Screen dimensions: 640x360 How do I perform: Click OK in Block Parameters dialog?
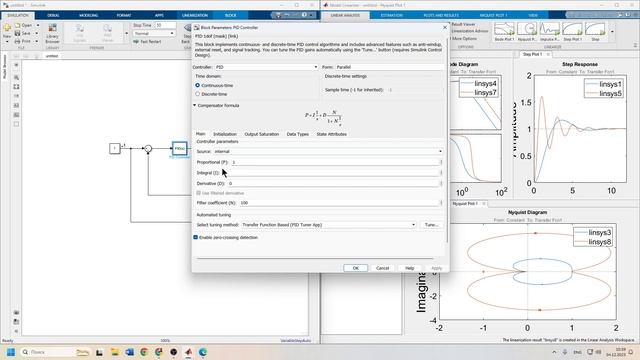pyautogui.click(x=356, y=268)
